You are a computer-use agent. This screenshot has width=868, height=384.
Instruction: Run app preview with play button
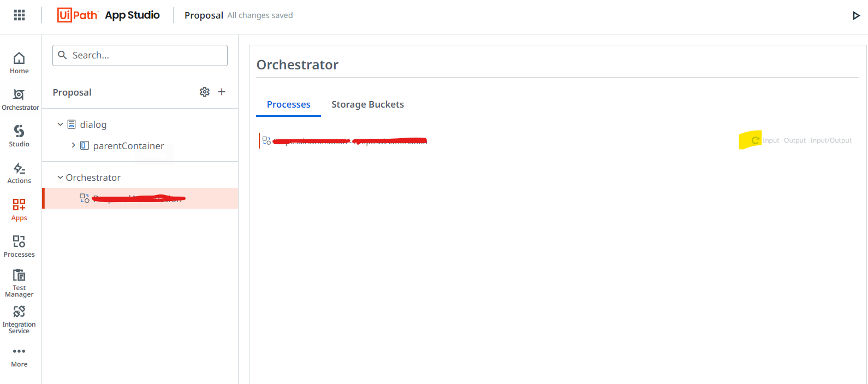pos(856,15)
